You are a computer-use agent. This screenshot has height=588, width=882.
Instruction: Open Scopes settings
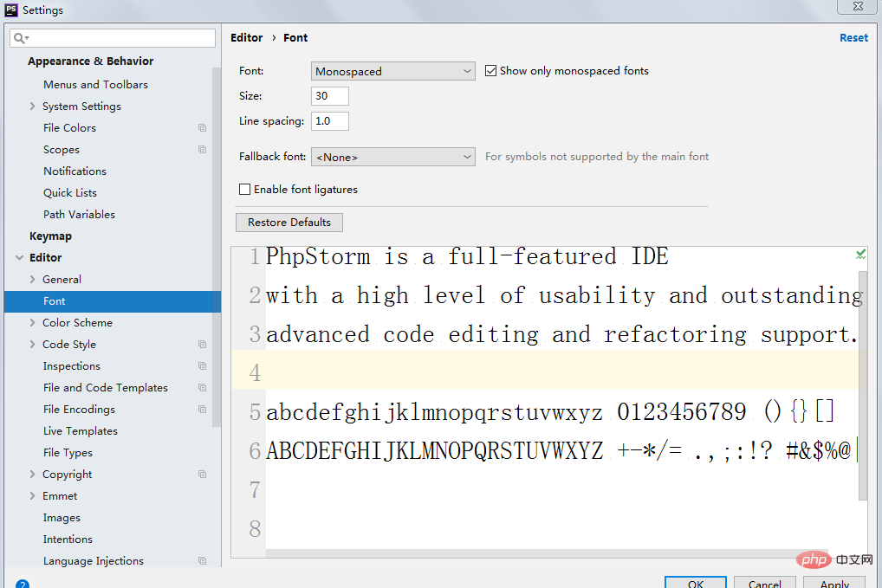coord(62,150)
